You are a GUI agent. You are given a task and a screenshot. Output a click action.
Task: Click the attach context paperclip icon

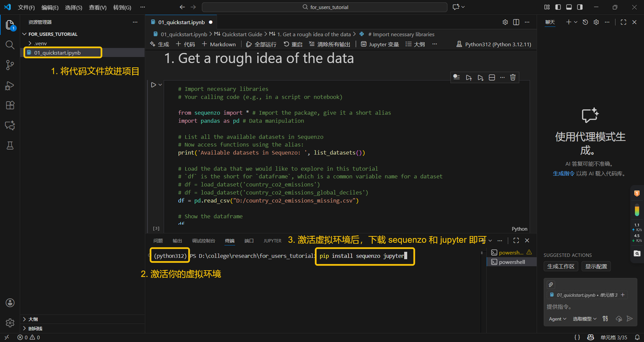[x=551, y=285]
